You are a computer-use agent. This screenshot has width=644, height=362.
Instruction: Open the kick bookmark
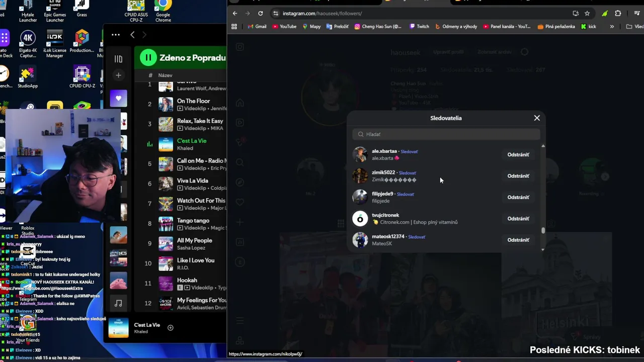click(589, 27)
